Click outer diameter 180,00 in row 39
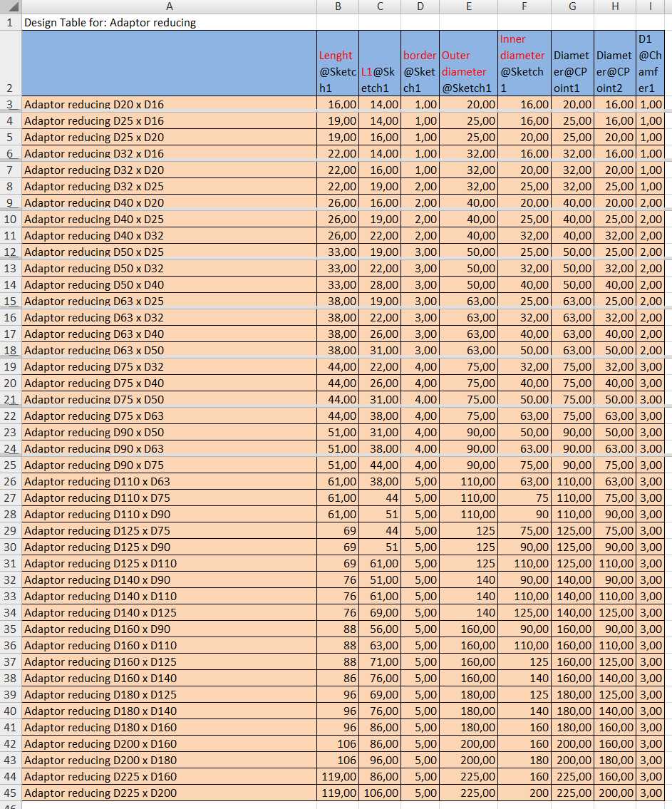This screenshot has width=672, height=809. pos(469,694)
